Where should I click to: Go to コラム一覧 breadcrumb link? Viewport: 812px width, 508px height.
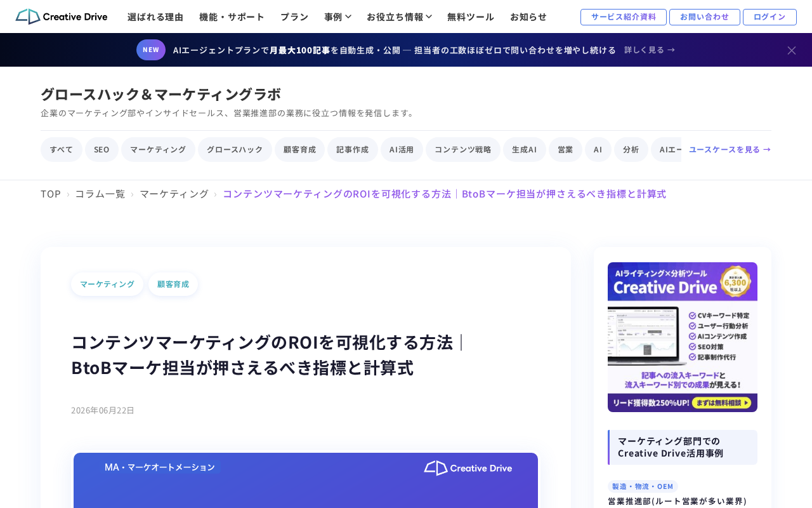pyautogui.click(x=100, y=194)
